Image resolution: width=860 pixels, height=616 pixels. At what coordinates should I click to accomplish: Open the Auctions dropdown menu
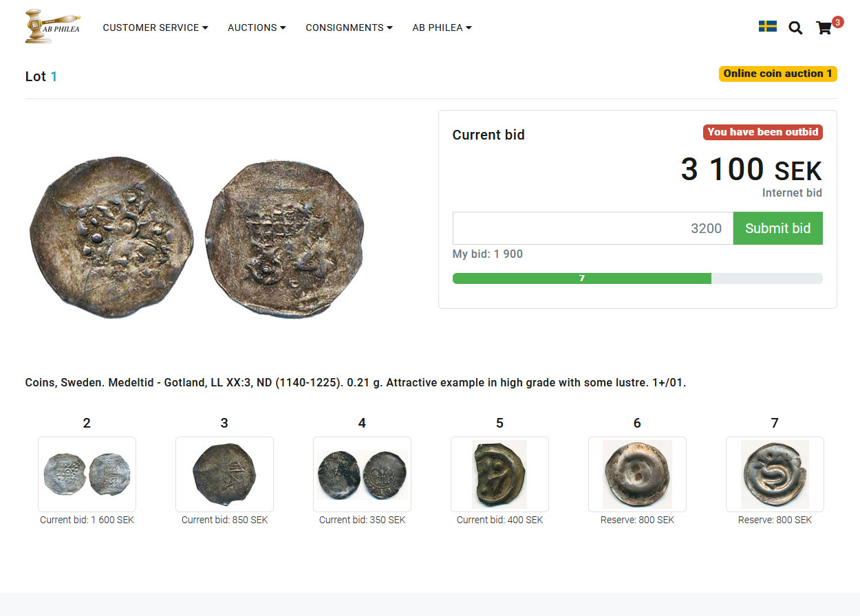click(257, 27)
